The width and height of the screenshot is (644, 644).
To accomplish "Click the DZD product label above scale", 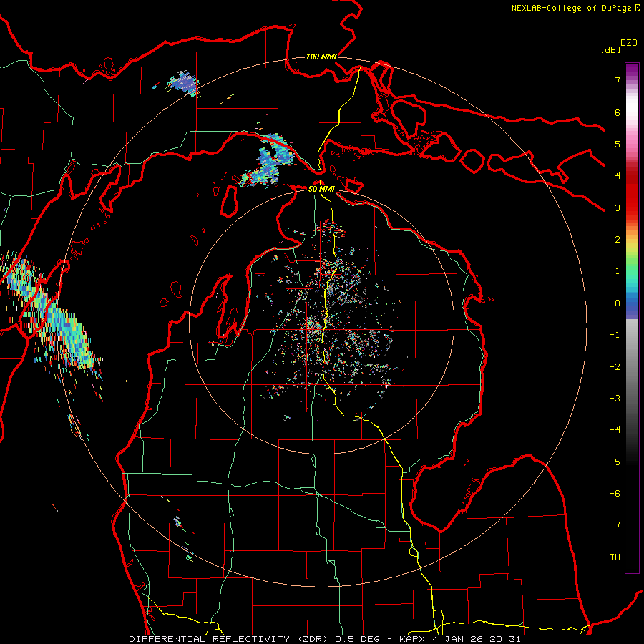I will tap(629, 43).
